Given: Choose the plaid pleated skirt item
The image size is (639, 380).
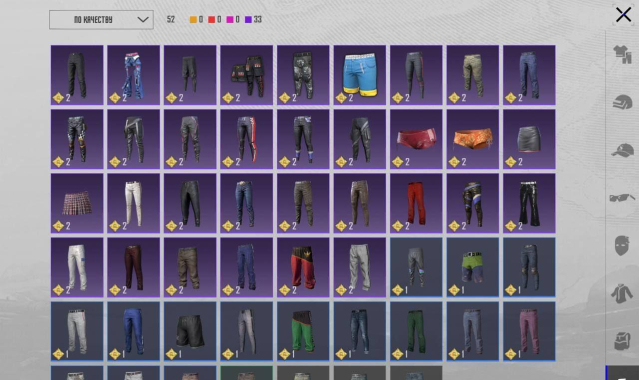Looking at the screenshot, I should (77, 203).
